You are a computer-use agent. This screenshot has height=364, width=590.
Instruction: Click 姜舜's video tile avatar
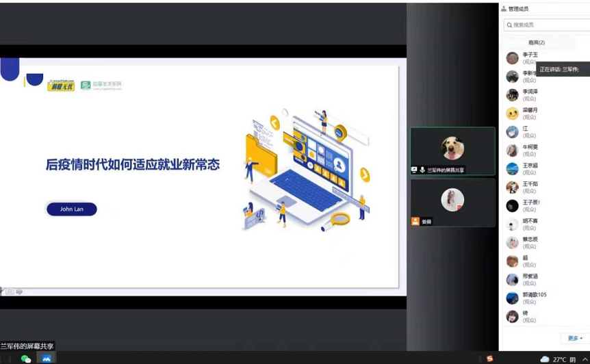452,200
